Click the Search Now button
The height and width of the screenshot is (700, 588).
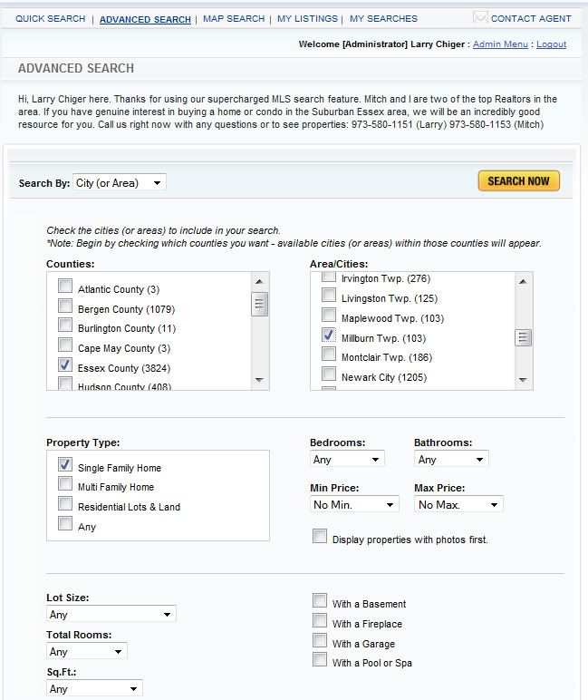coord(519,180)
